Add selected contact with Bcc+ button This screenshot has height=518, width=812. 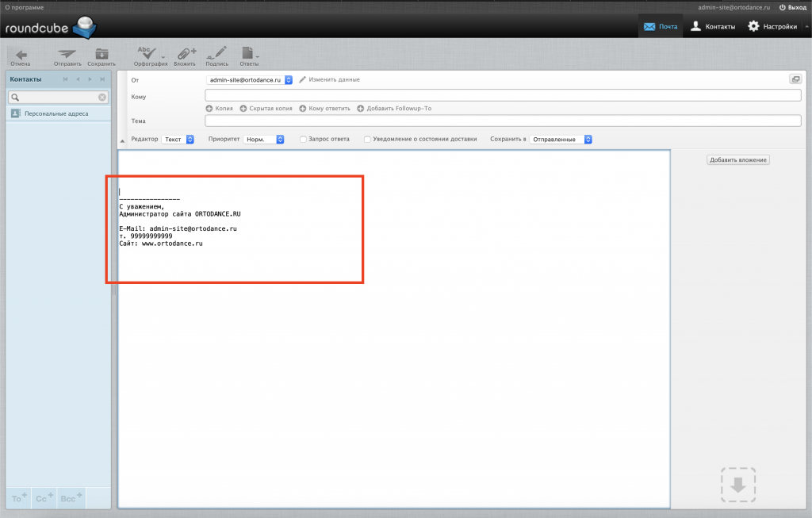(71, 498)
